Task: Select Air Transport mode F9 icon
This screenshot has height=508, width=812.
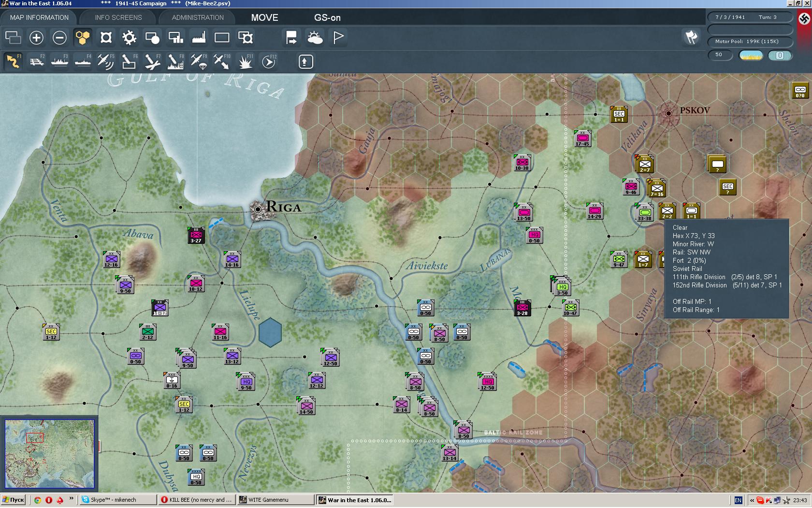Action: pyautogui.click(x=199, y=61)
